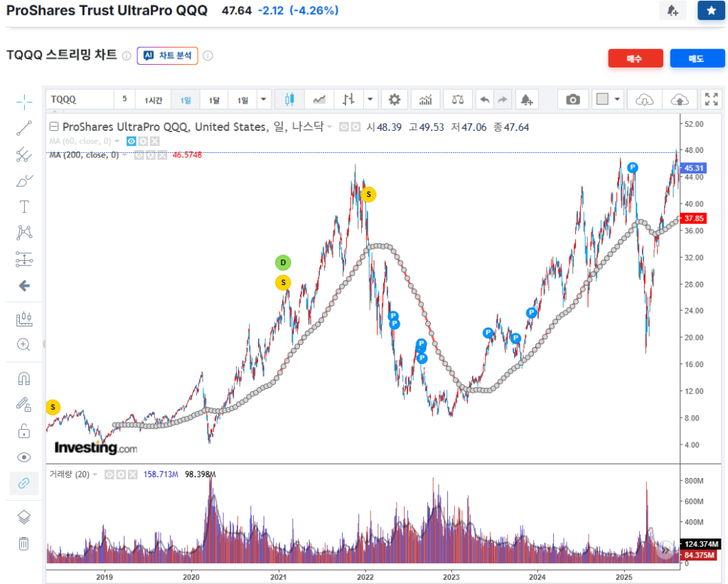Click the trash icon to remove drawings

coord(24,544)
